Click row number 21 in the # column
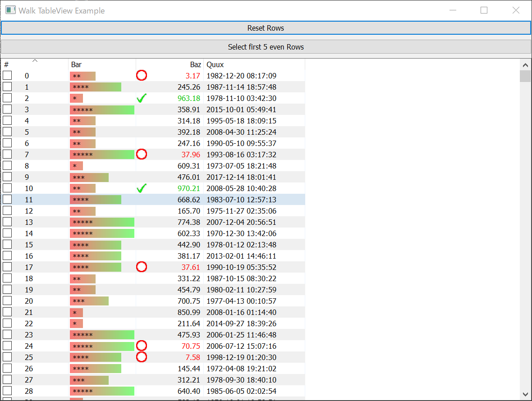The width and height of the screenshot is (532, 401). [x=29, y=312]
